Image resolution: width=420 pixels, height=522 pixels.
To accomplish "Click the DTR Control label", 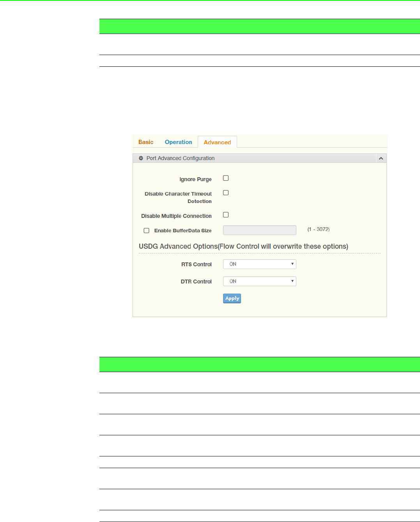I will 196,281.
